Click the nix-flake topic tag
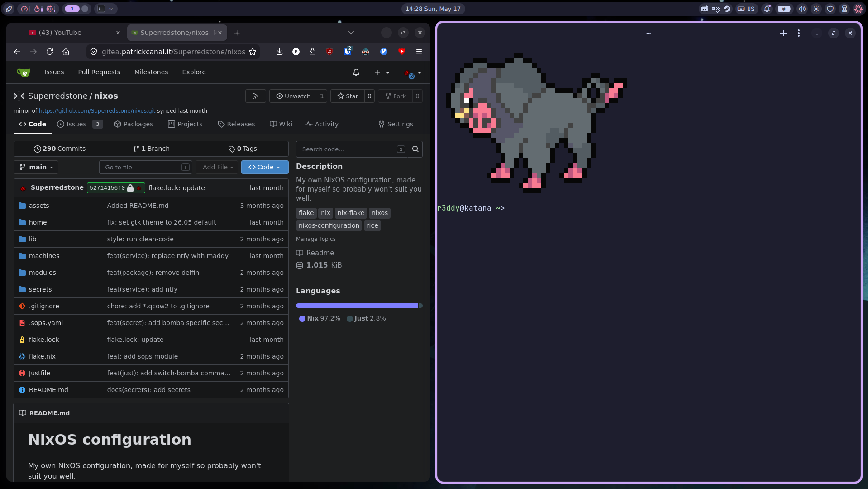 (x=351, y=213)
